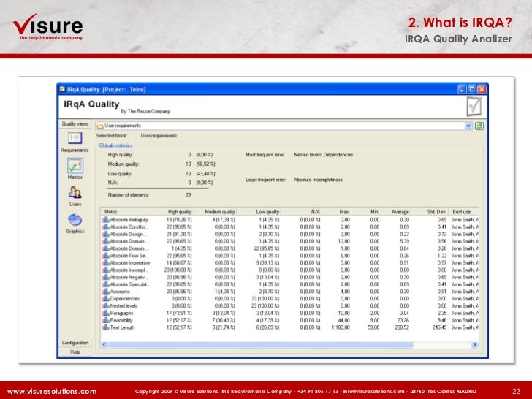This screenshot has height=399, width=532.
Task: Open the Requirements quality view icon
Action: pos(75,138)
